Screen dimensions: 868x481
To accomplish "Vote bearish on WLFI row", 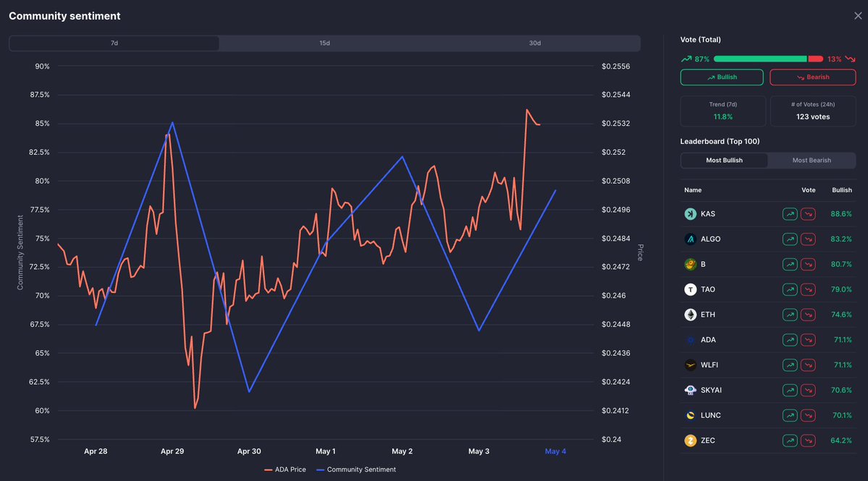I will 808,365.
